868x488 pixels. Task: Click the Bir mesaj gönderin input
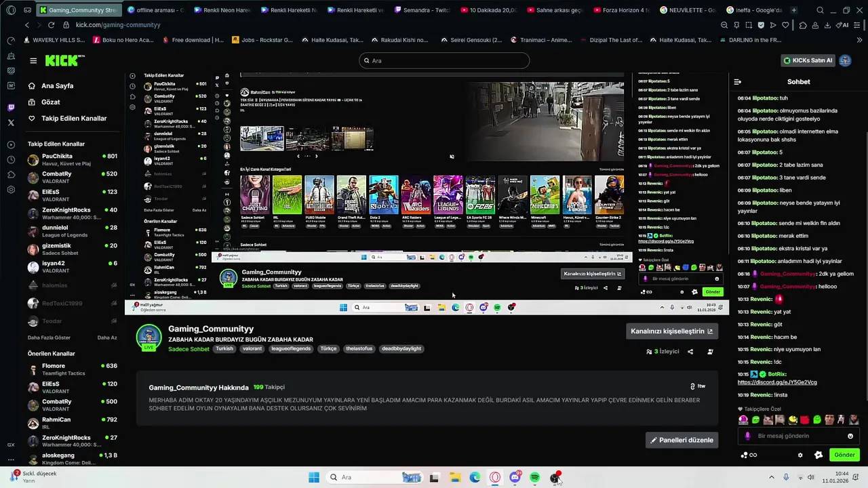point(799,436)
